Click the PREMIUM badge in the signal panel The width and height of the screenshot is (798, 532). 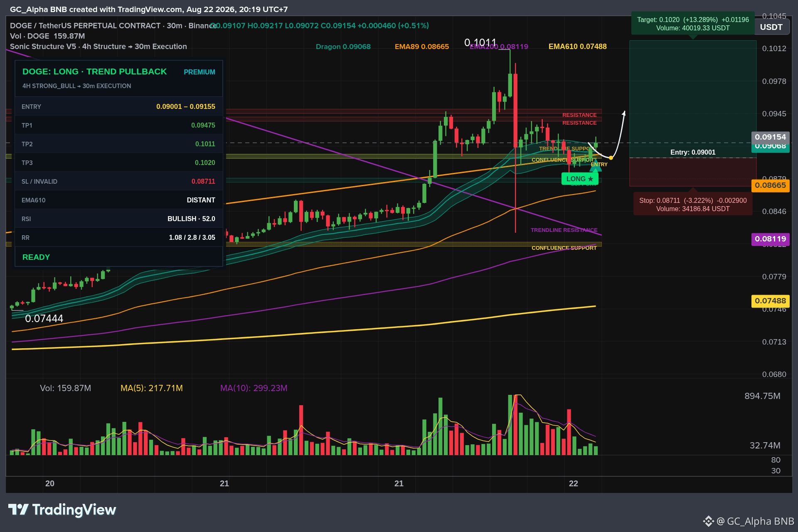point(199,72)
